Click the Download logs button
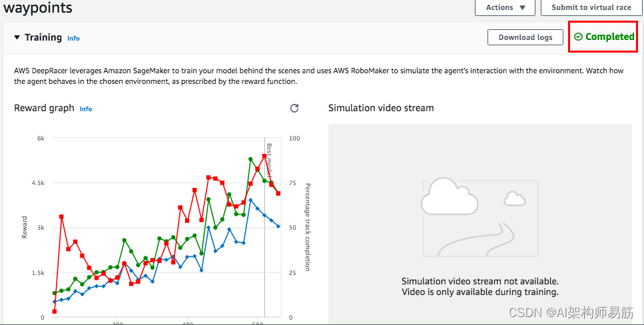Image resolution: width=644 pixels, height=325 pixels. coord(525,37)
